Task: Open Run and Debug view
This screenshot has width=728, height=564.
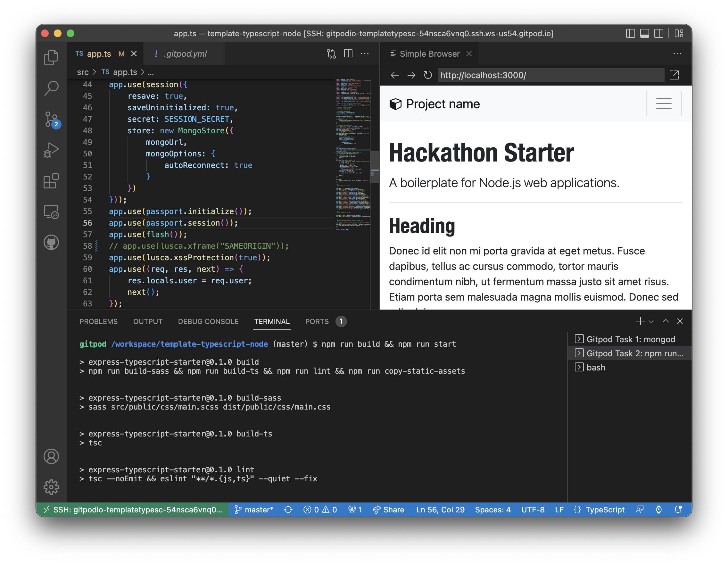Action: pos(51,150)
